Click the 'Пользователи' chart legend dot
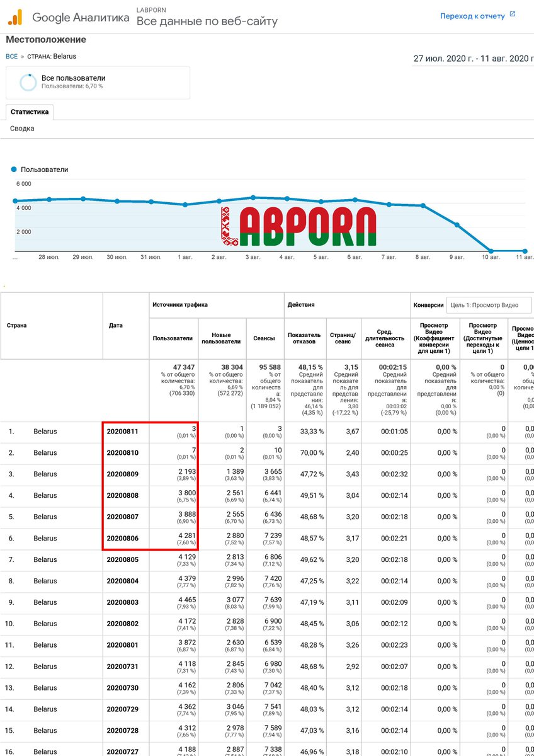 [14, 169]
